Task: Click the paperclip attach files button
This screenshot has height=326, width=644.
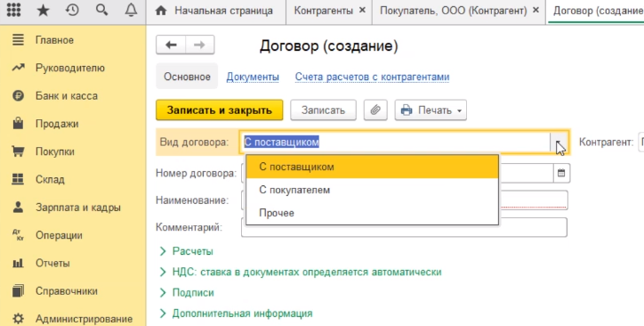Action: click(x=375, y=110)
